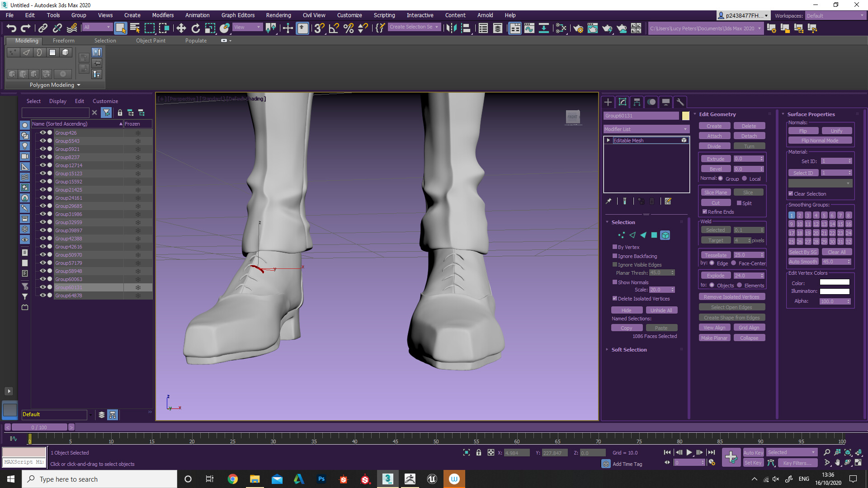Open the Utilities wrench panel tab
The image size is (868, 488).
point(680,102)
